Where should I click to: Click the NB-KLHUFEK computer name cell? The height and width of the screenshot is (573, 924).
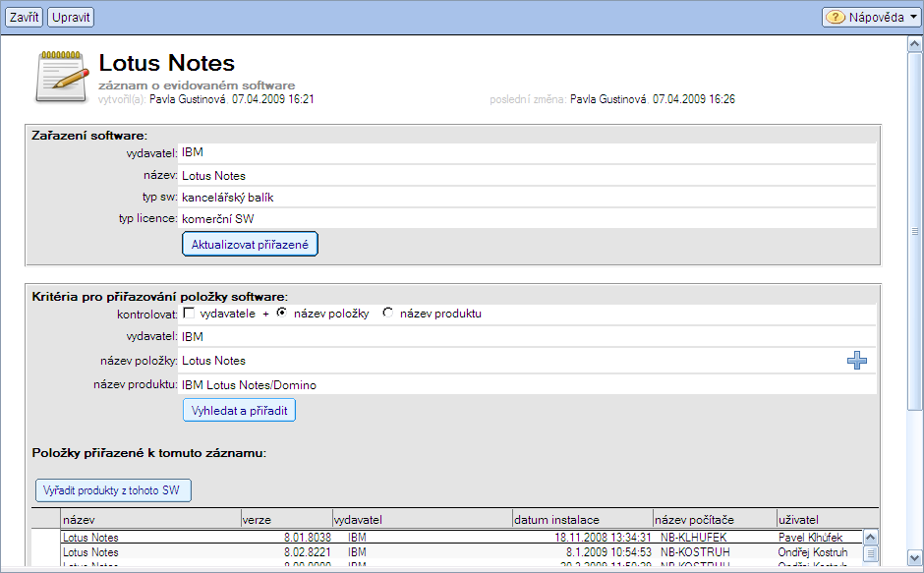tap(694, 537)
